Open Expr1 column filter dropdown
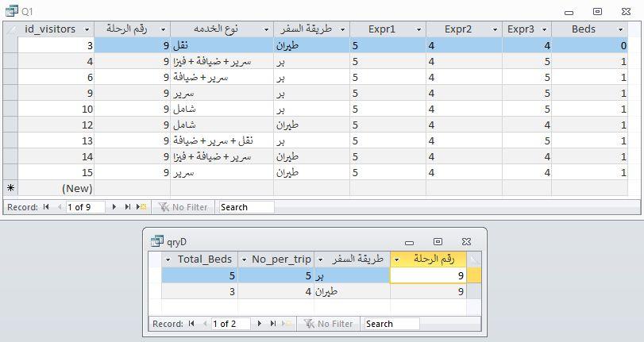Image resolution: width=644 pixels, height=342 pixels. point(418,29)
